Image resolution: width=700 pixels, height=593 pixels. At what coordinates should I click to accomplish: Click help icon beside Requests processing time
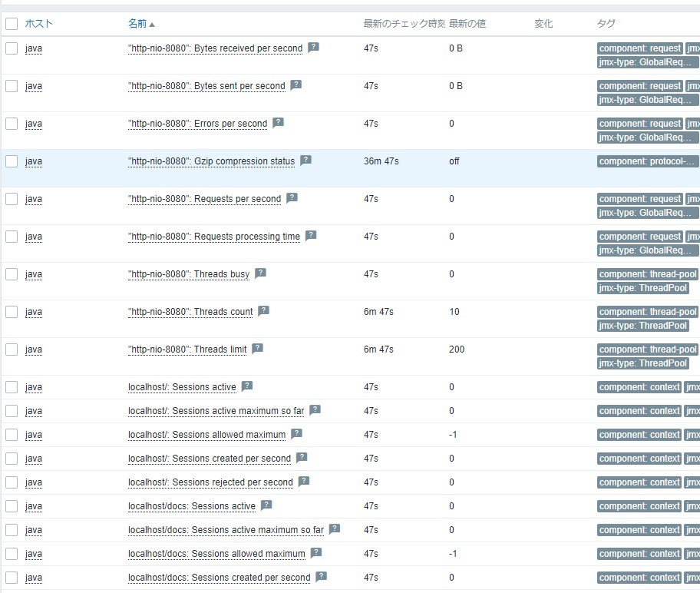click(310, 236)
